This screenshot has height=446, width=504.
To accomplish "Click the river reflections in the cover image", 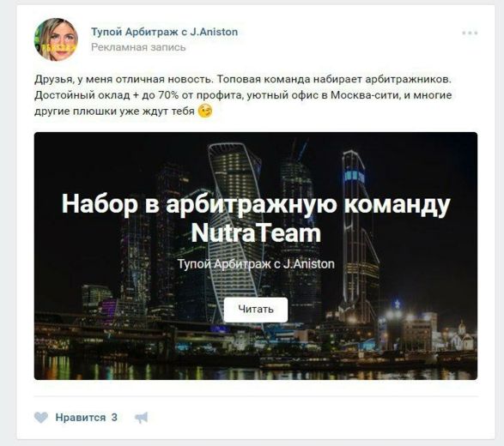I will click(256, 368).
